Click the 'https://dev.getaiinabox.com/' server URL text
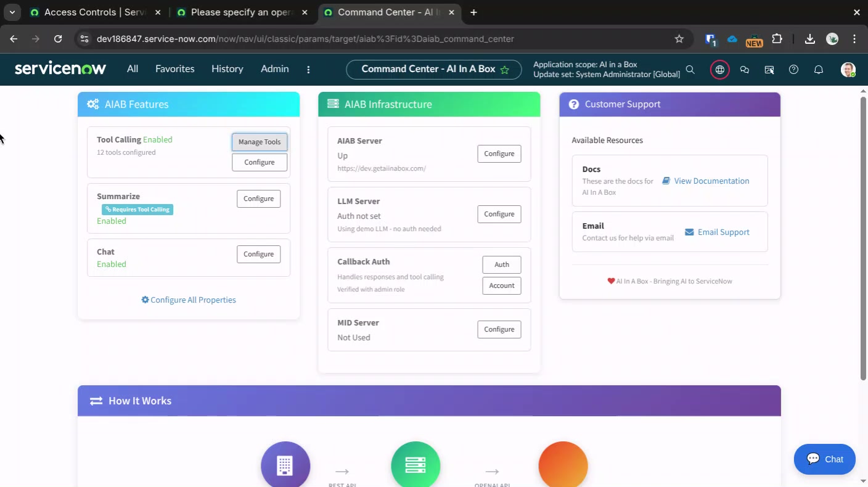Screen dimensions: 868x487 (382, 168)
